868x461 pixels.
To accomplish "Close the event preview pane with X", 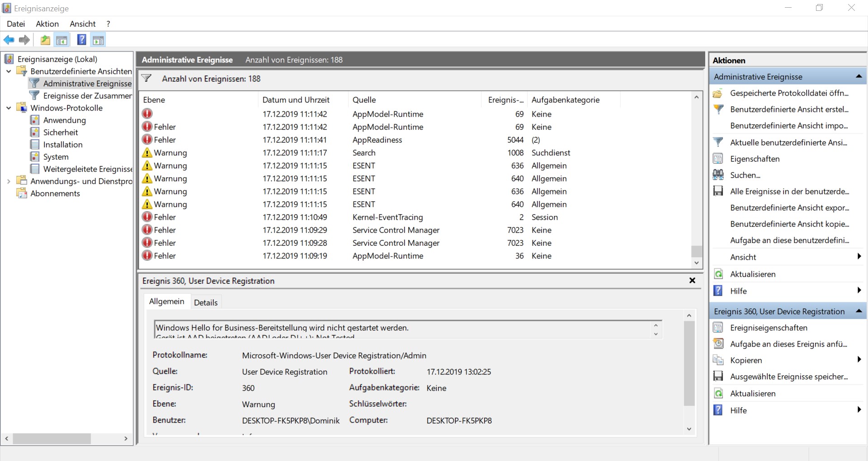I will pos(692,281).
